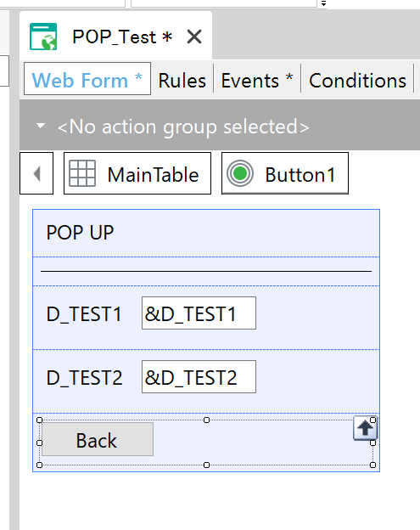Viewport: 420px width, 530px height.
Task: Click the &D_TEST2 variable field
Action: (199, 376)
